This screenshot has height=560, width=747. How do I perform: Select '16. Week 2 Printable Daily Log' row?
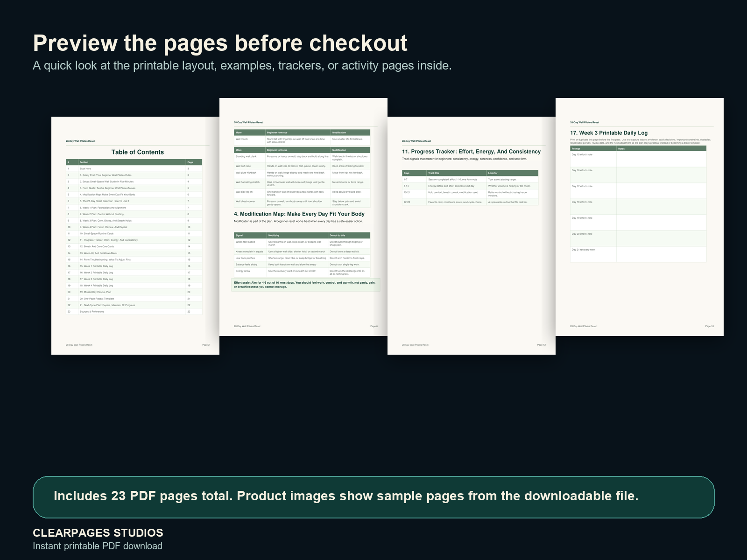(x=134, y=273)
